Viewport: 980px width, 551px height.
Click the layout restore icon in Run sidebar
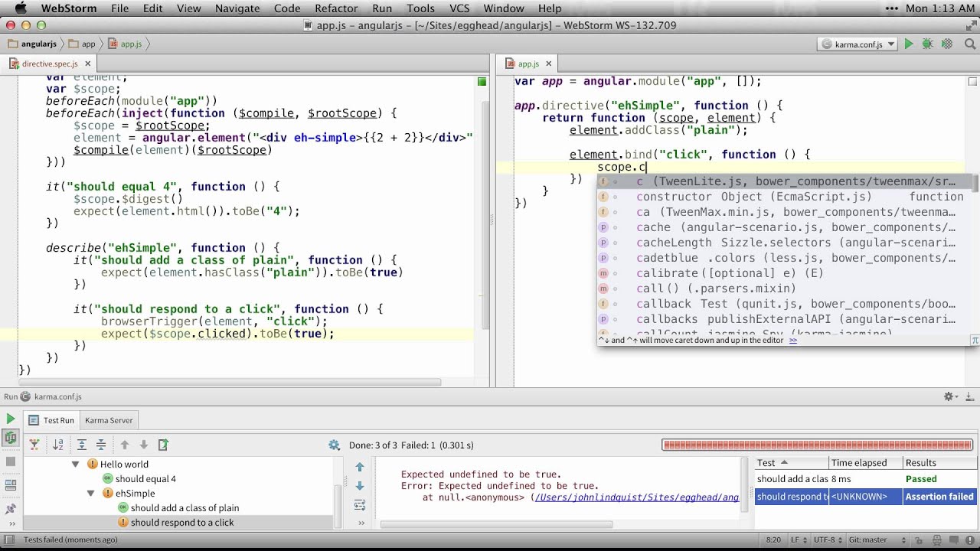click(x=11, y=485)
